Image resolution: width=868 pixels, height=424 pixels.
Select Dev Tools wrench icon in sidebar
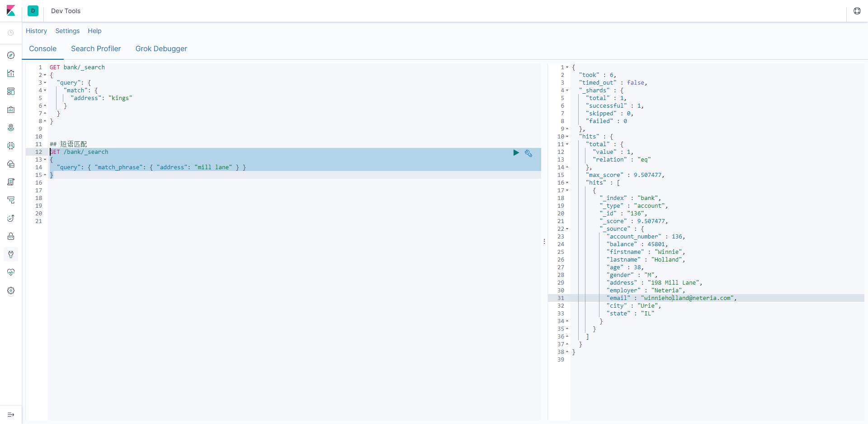[11, 254]
